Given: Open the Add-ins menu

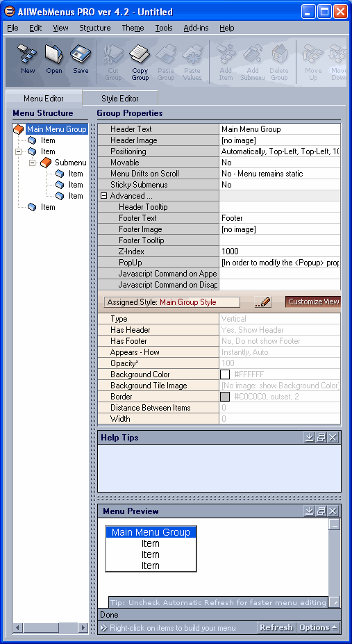Looking at the screenshot, I should (196, 28).
